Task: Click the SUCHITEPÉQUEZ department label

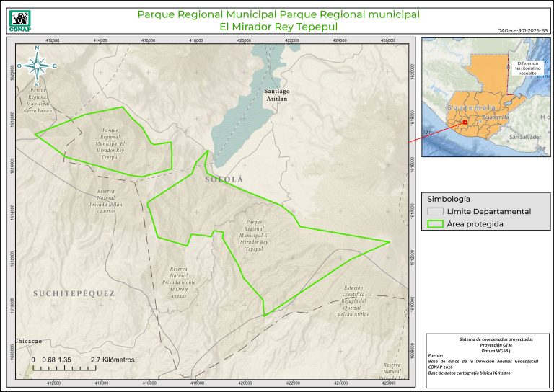Action: coord(74,294)
